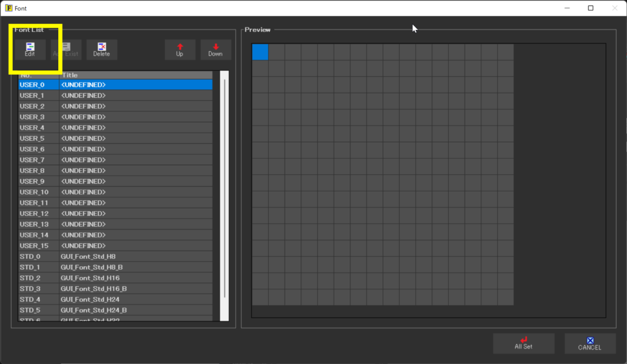Click the Font app icon in title bar
Viewport: 627px width, 364px height.
coord(9,9)
